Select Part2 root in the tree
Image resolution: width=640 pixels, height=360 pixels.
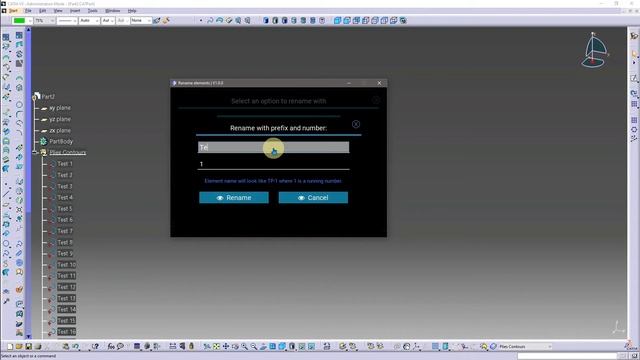[48, 97]
